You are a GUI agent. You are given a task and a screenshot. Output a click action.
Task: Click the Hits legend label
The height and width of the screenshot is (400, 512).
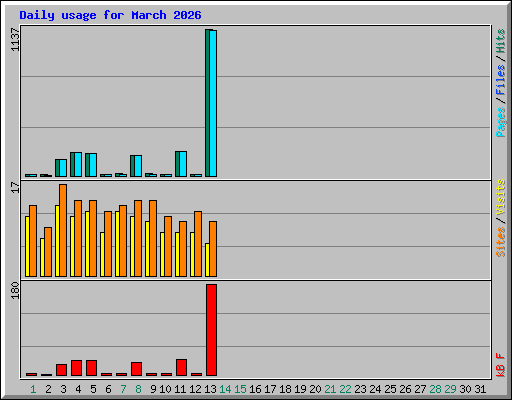[x=500, y=41]
